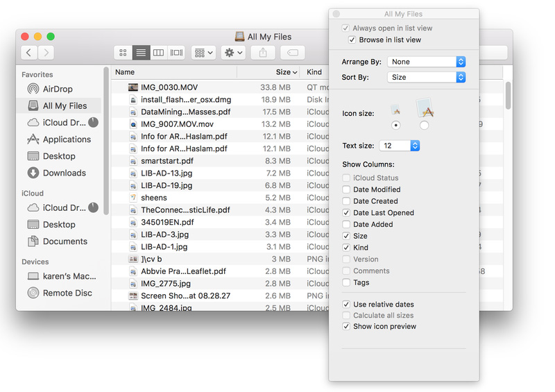Switch Finder to list view
Image resolution: width=555 pixels, height=392 pixels.
coord(141,53)
